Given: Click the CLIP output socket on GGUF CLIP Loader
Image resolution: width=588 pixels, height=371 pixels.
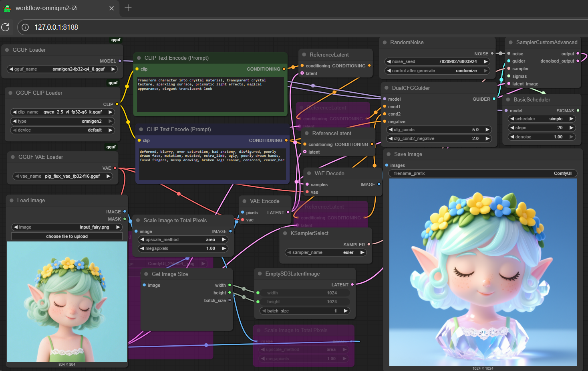Looking at the screenshot, I should click(117, 104).
